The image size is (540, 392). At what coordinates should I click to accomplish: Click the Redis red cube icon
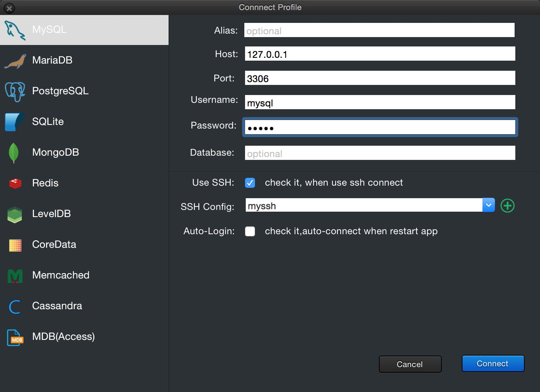15,184
